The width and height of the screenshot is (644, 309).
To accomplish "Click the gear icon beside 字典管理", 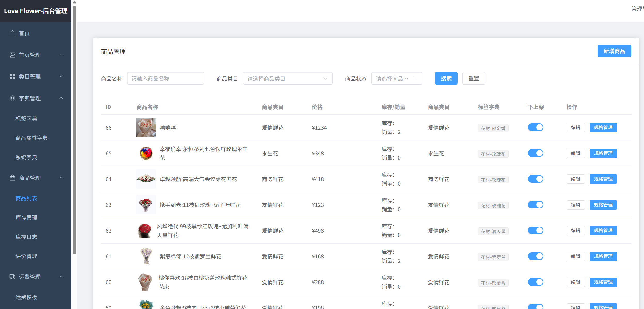I will [x=12, y=98].
